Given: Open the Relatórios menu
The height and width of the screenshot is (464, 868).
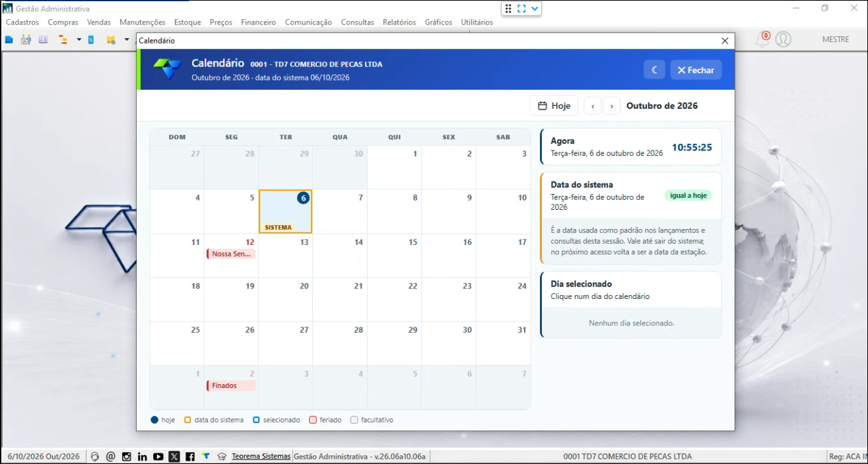Looking at the screenshot, I should (x=399, y=22).
